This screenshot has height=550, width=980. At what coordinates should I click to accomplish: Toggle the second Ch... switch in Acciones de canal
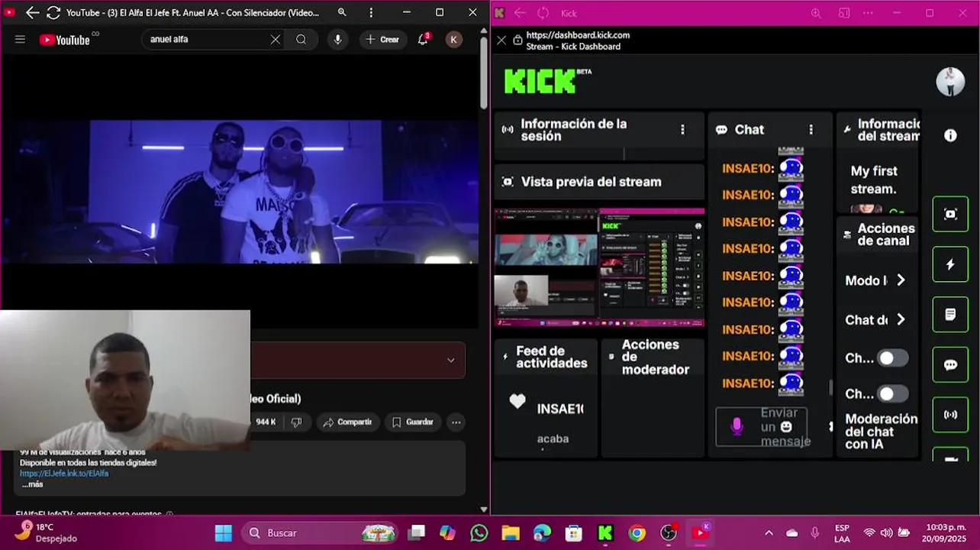point(892,393)
